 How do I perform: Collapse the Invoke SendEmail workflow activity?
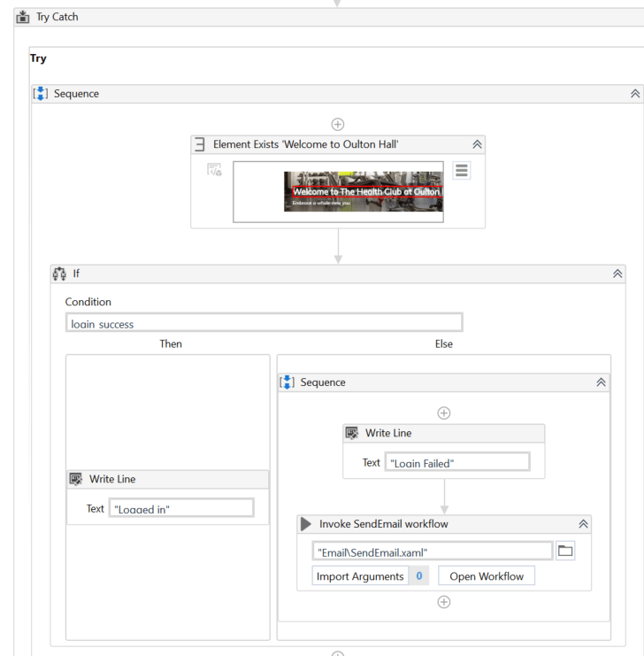coord(583,524)
